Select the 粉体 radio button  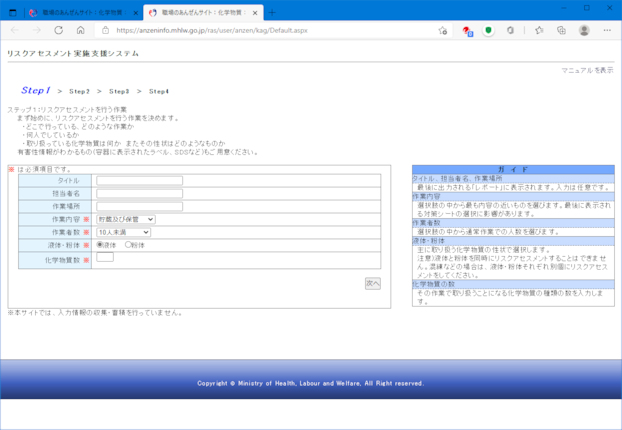click(x=128, y=245)
